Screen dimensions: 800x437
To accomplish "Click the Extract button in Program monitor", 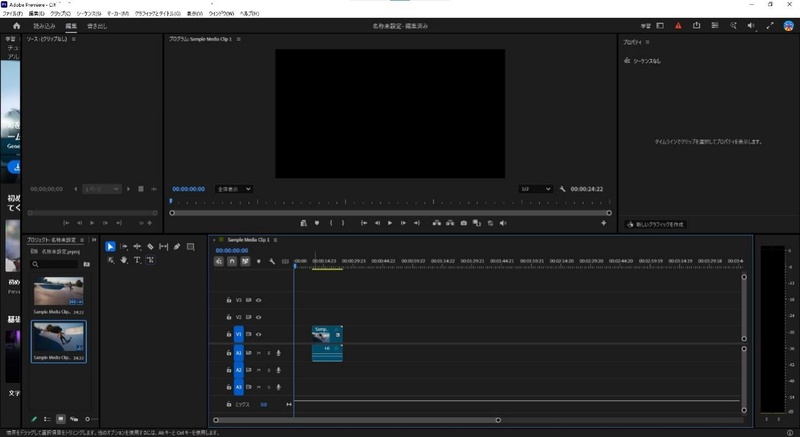I will (450, 223).
